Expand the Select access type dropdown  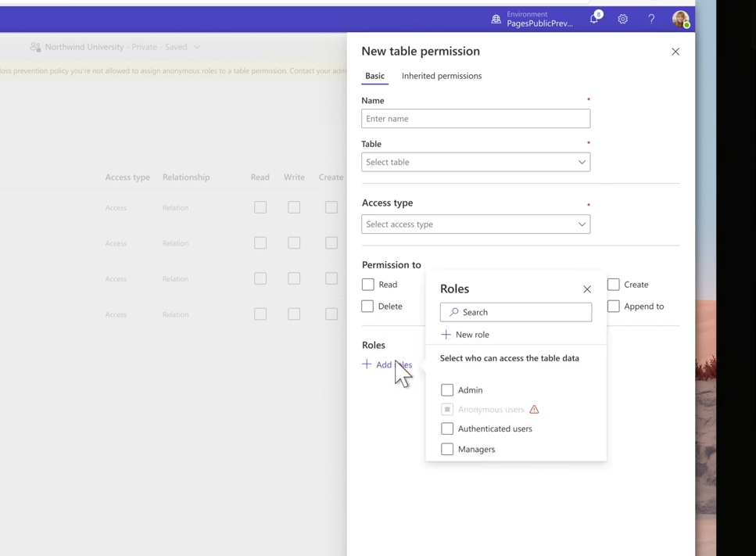[476, 224]
